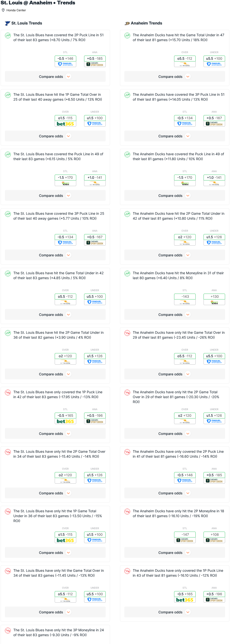Expand Compare odds for Blues 2P Puck Line trend
Screen dimensions: 230x644
coord(55,77)
